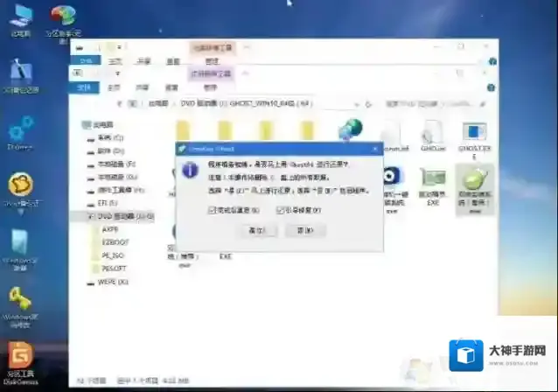Image resolution: width=558 pixels, height=392 pixels.
Task: Open the File (文件) ribbon tab
Action: (x=85, y=87)
